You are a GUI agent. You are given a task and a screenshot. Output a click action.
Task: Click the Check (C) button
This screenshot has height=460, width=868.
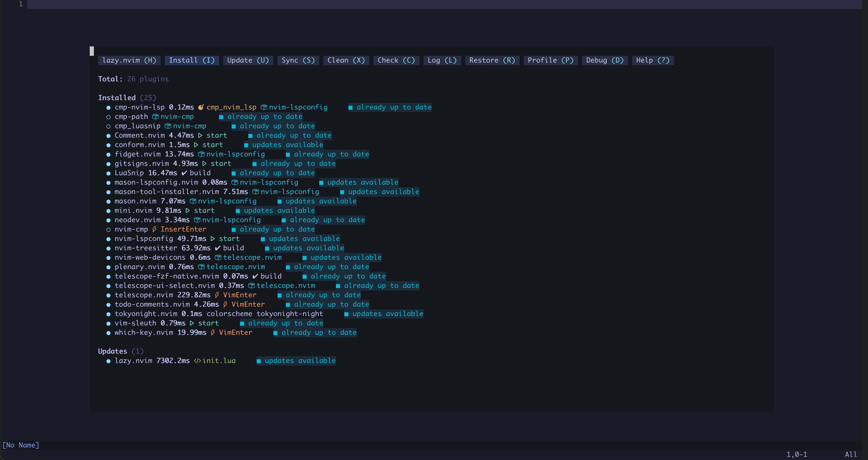tap(396, 60)
